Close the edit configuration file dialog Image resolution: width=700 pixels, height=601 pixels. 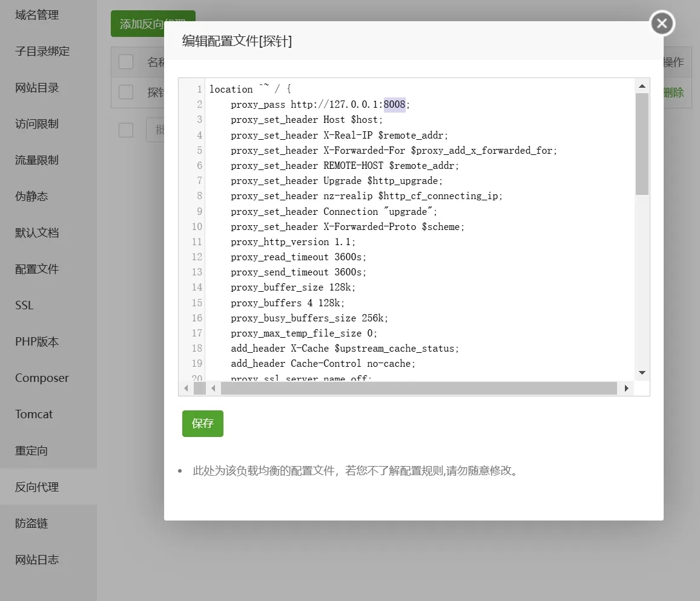click(662, 24)
